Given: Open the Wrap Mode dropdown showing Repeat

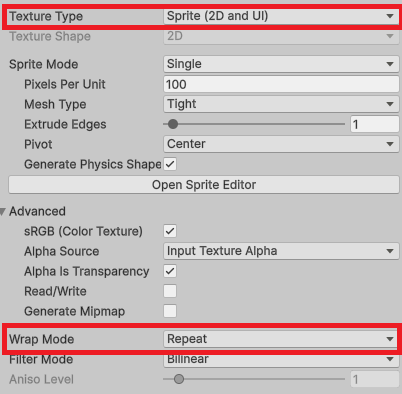Looking at the screenshot, I should (280, 339).
